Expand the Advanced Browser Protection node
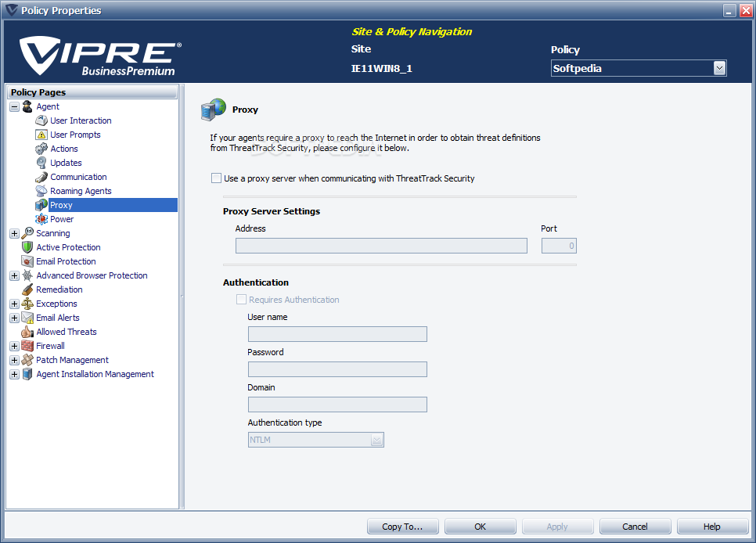Viewport: 756px width, 543px height. click(14, 276)
